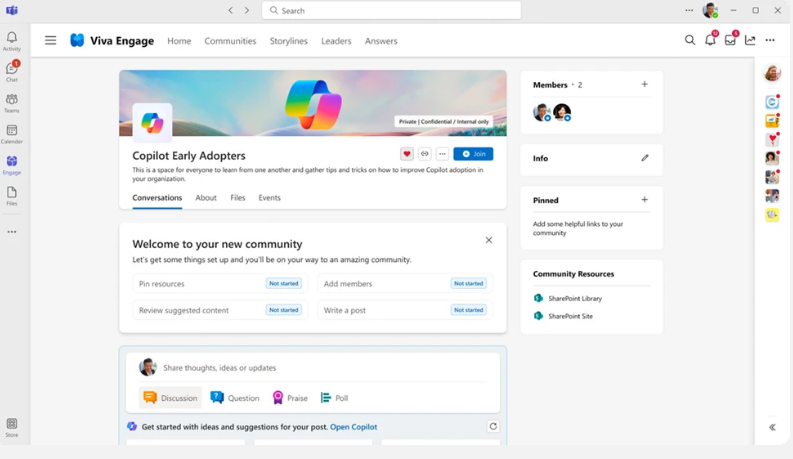793x459 pixels.
Task: Open second member avatar in Members
Action: click(x=562, y=112)
